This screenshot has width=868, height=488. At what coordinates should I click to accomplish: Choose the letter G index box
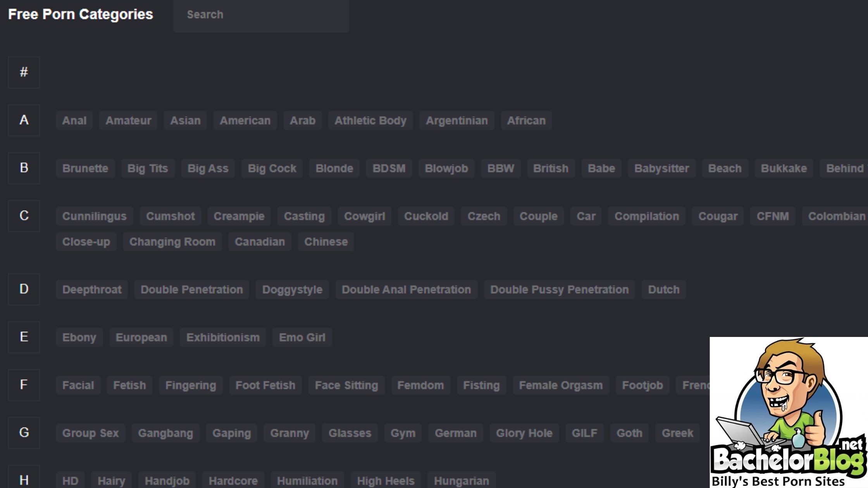click(24, 433)
